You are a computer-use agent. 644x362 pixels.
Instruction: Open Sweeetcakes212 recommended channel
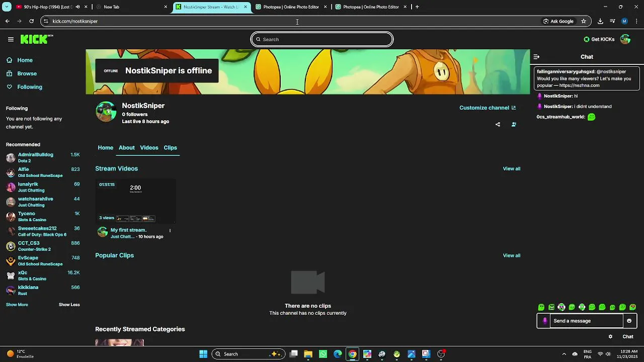(43, 231)
